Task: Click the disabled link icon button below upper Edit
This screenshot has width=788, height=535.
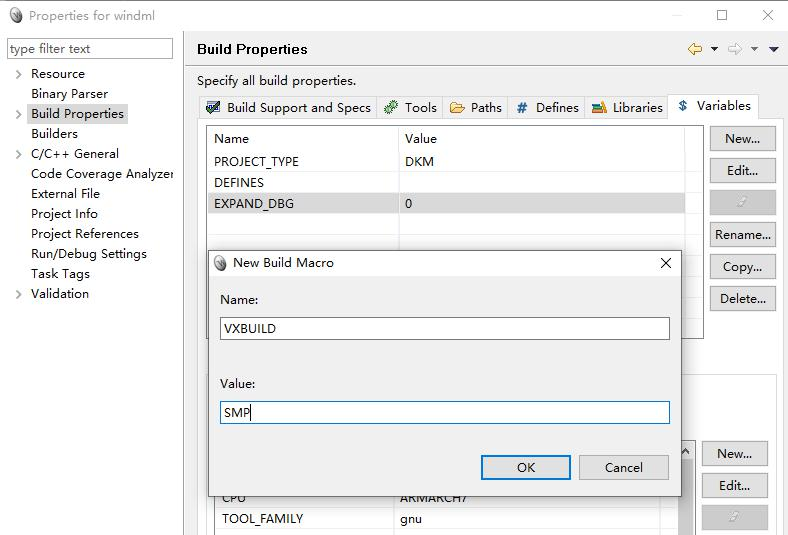Action: pos(742,202)
